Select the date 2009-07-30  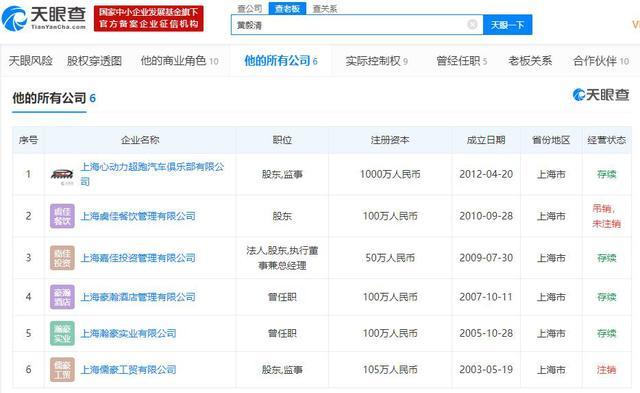click(x=486, y=258)
